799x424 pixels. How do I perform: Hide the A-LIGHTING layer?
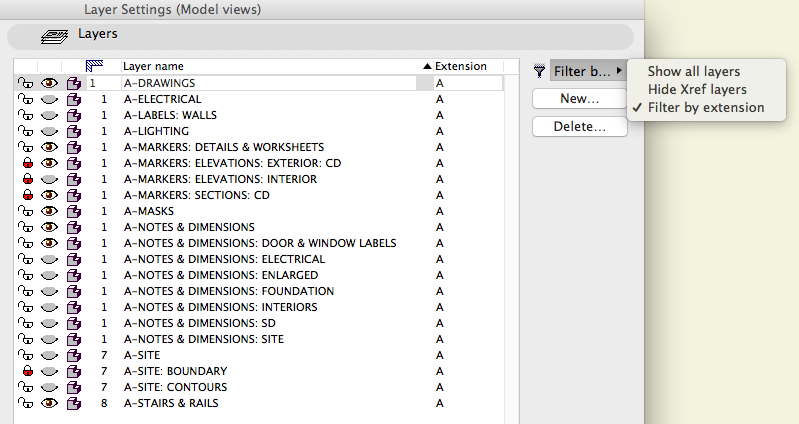[49, 131]
